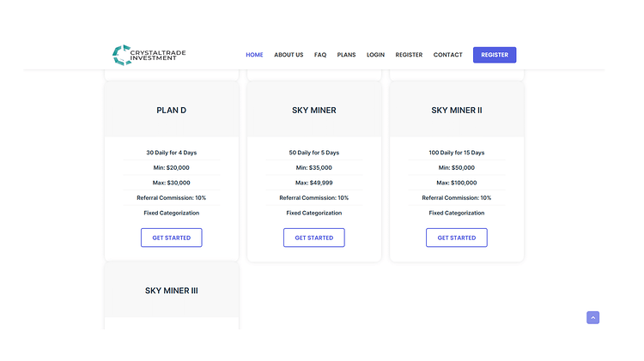The height and width of the screenshot is (361, 644).
Task: Get started with SKY MINER plan
Action: coord(313,238)
